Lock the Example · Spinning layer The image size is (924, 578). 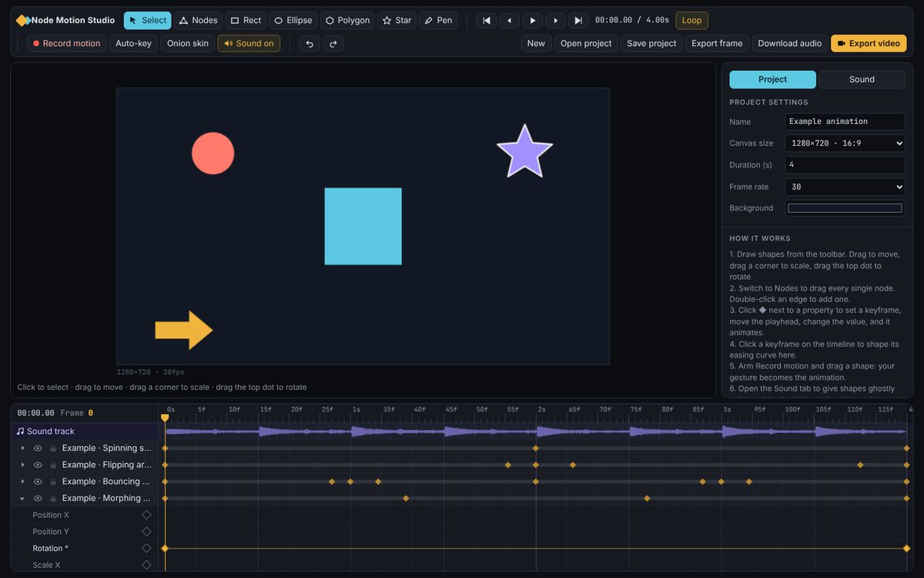click(x=53, y=448)
